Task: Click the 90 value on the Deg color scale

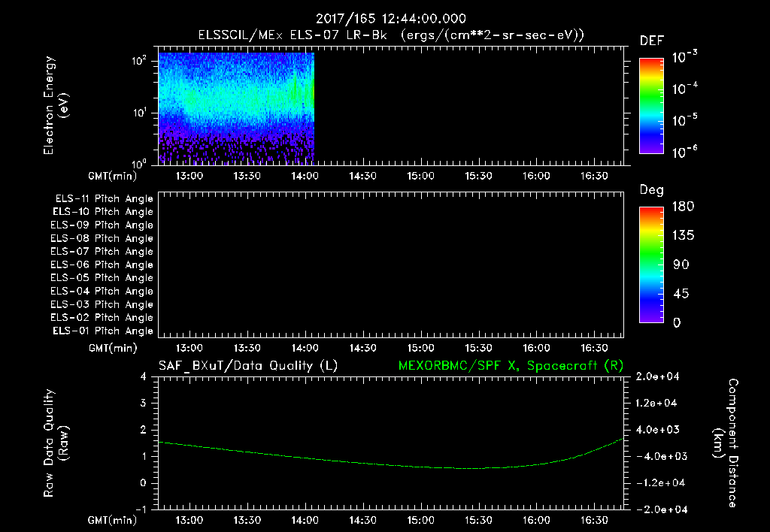Action: tap(681, 265)
